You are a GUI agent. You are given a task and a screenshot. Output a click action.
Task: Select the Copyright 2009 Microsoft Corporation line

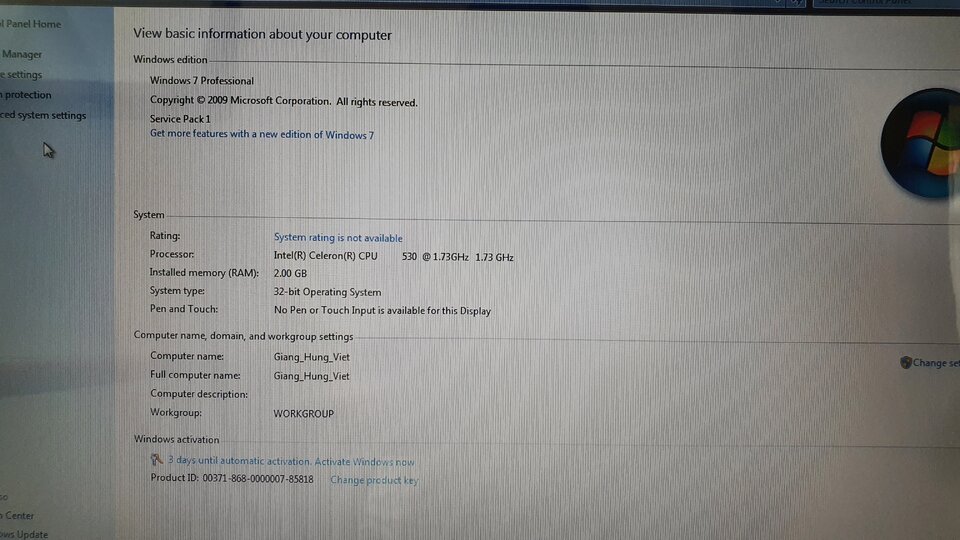click(x=283, y=101)
